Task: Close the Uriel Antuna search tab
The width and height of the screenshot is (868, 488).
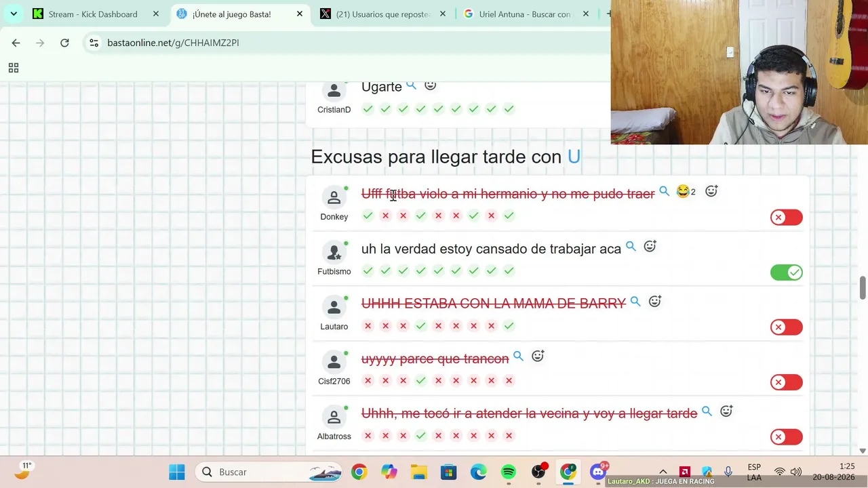Action: point(586,14)
